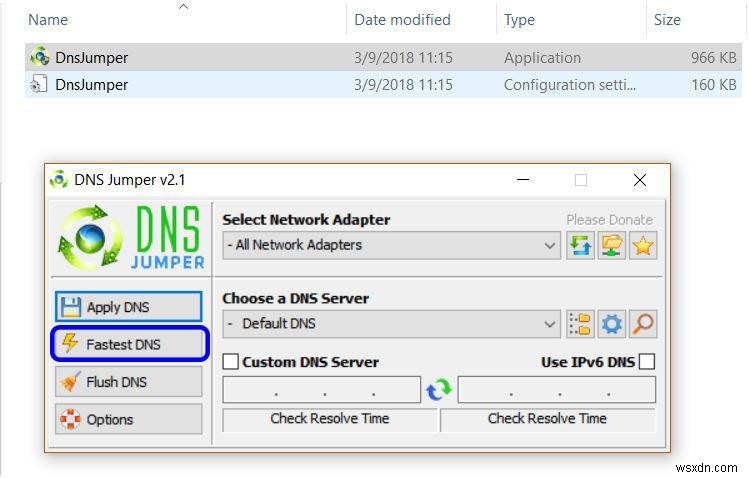Screen dimensions: 749x478
Task: Click the left Check Resolve Time button
Action: 330,419
